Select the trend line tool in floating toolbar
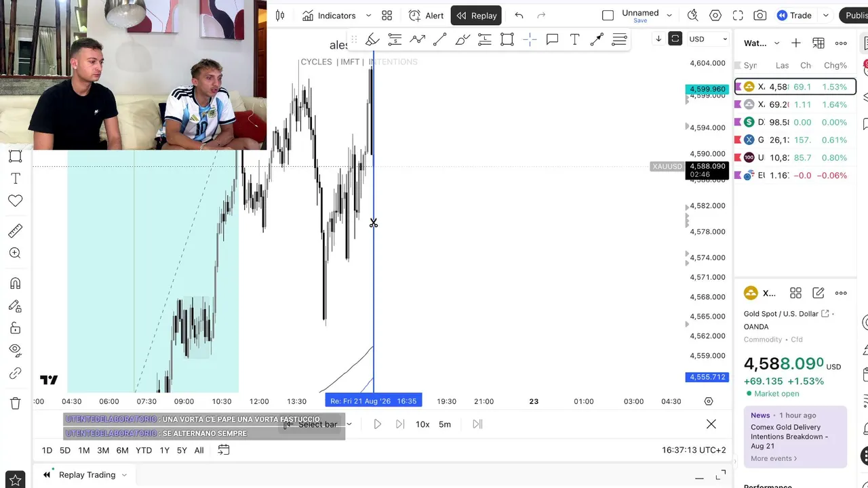Screen dimensions: 868x488 click(439, 40)
